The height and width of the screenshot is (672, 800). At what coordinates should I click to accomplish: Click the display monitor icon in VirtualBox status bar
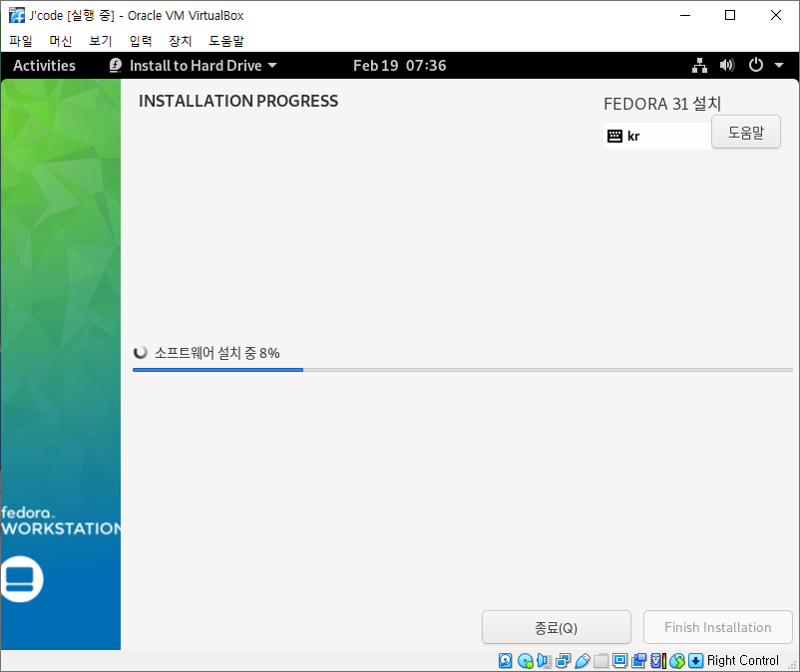(619, 661)
